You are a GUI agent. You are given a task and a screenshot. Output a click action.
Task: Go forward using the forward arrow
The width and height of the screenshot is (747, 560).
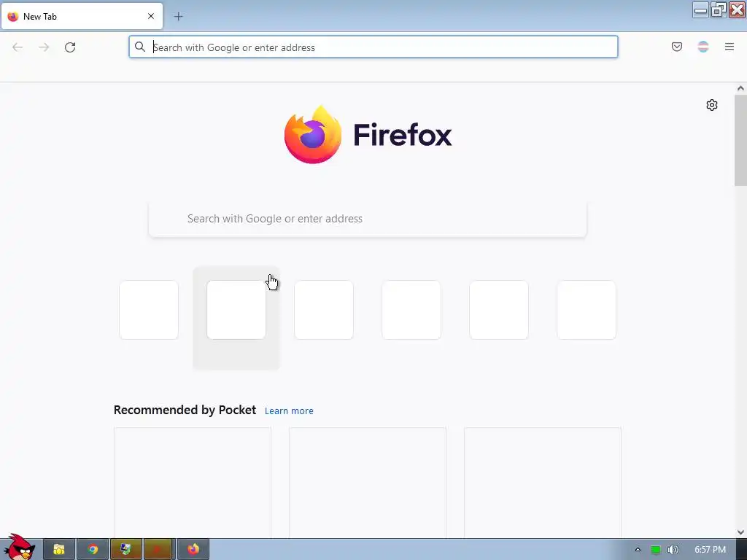pyautogui.click(x=44, y=47)
